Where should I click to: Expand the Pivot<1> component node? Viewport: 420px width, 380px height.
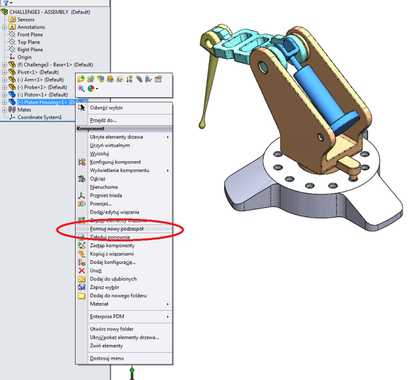[4, 72]
